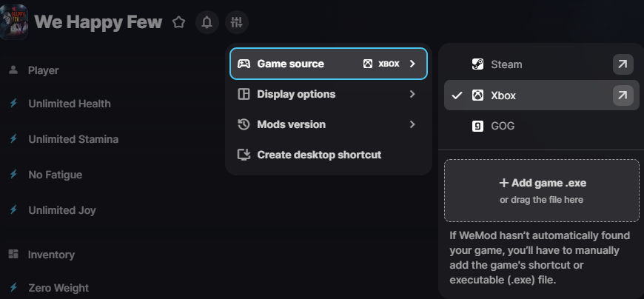Click the We Happy Few game thumbnail
Image resolution: width=644 pixels, height=299 pixels.
(x=14, y=21)
